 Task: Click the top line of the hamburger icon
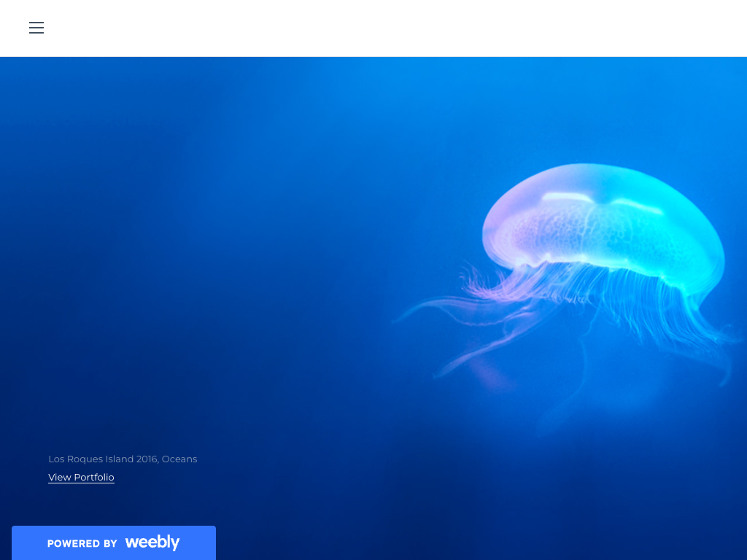click(36, 23)
